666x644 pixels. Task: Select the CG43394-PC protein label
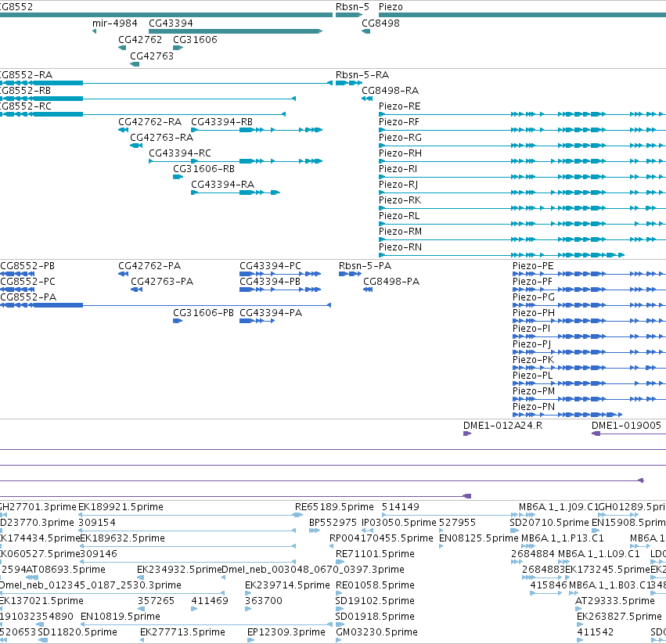click(270, 266)
